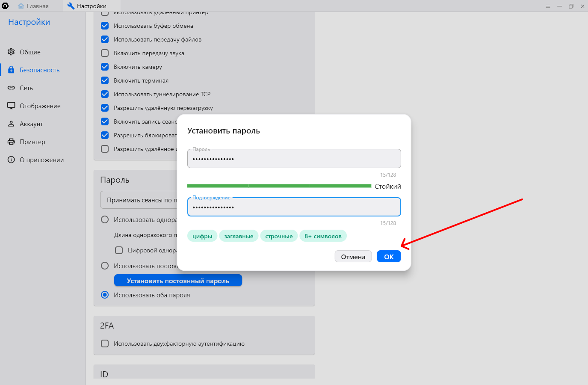Click the green password strength bar
Screen dimensions: 588x385
point(279,186)
